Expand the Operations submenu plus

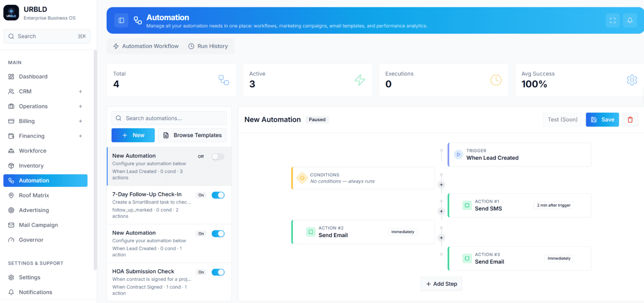click(80, 106)
